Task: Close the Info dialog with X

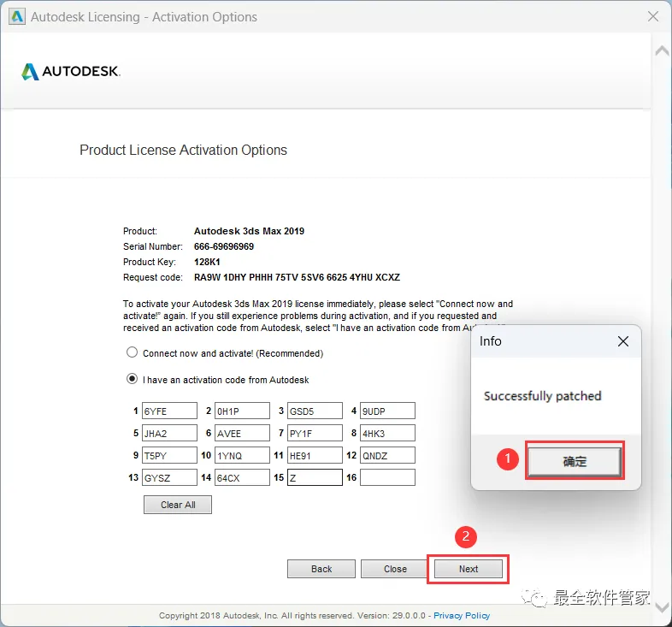Action: tap(622, 341)
